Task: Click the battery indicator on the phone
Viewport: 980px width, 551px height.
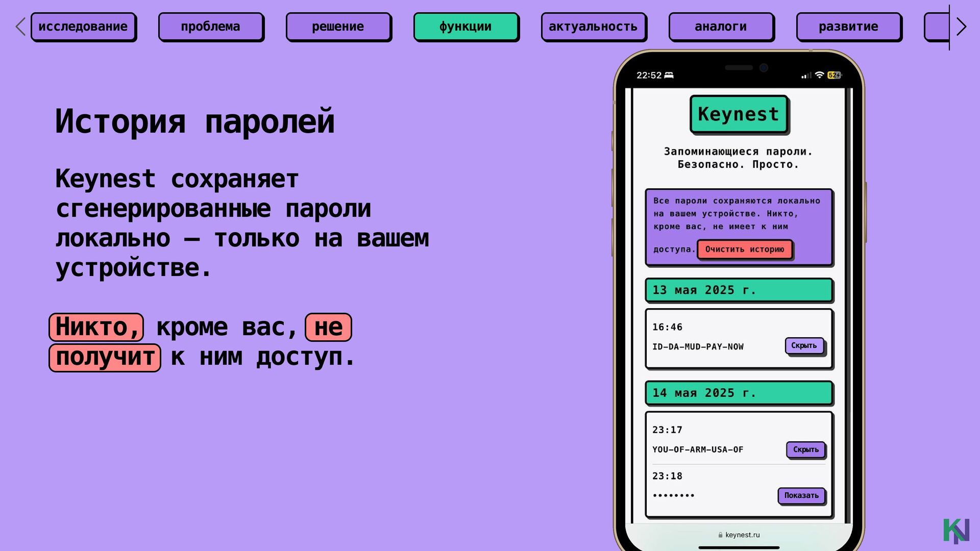Action: point(834,75)
